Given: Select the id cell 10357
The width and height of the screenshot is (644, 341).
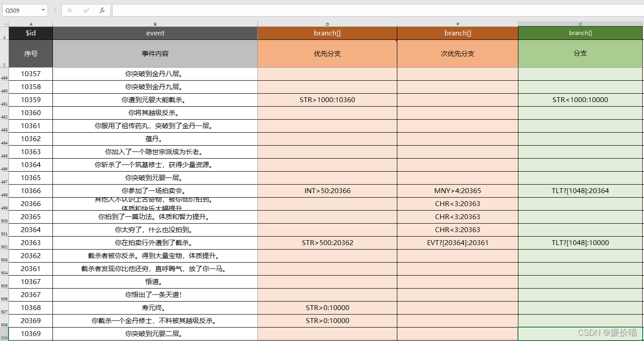Looking at the screenshot, I should pos(31,74).
